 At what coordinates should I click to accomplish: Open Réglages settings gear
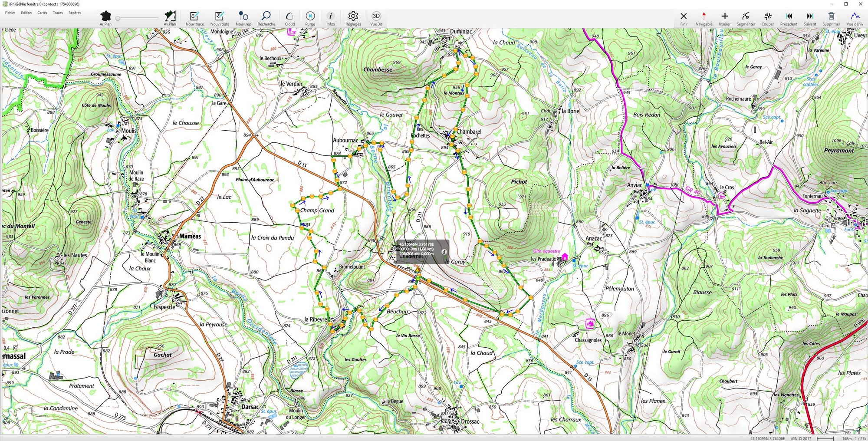pos(353,18)
